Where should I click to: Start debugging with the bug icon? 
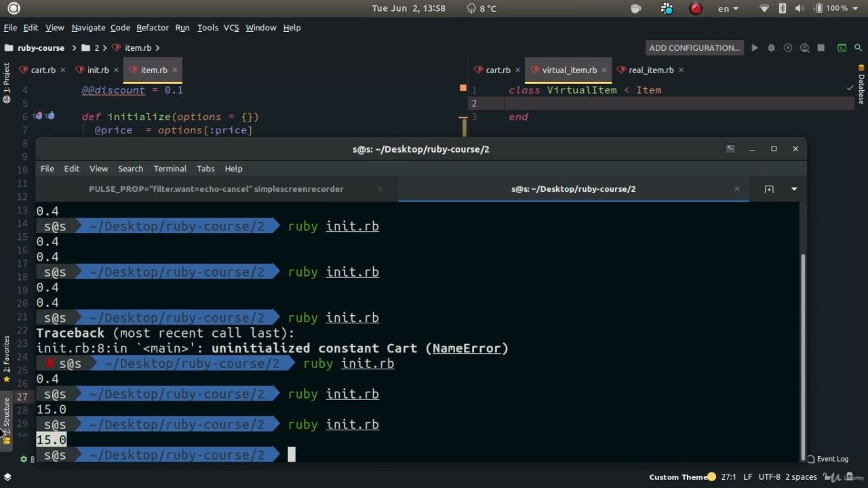click(771, 48)
